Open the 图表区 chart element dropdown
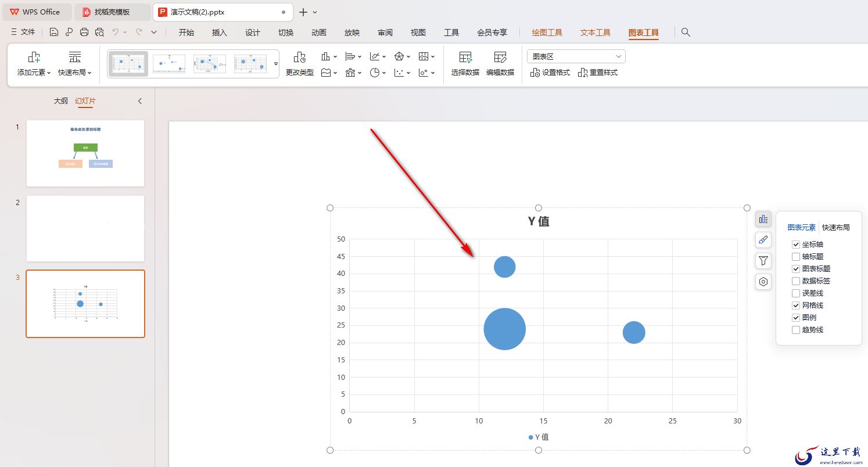Image resolution: width=868 pixels, height=467 pixels. (576, 56)
